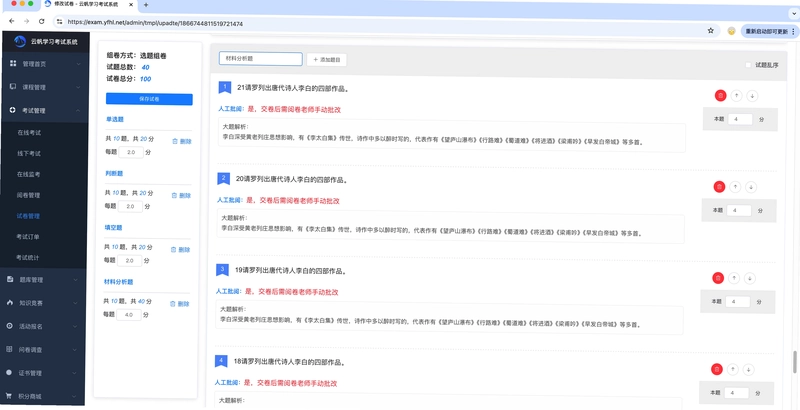Open a new browser tab
This screenshot has width=800, height=410.
click(x=146, y=5)
